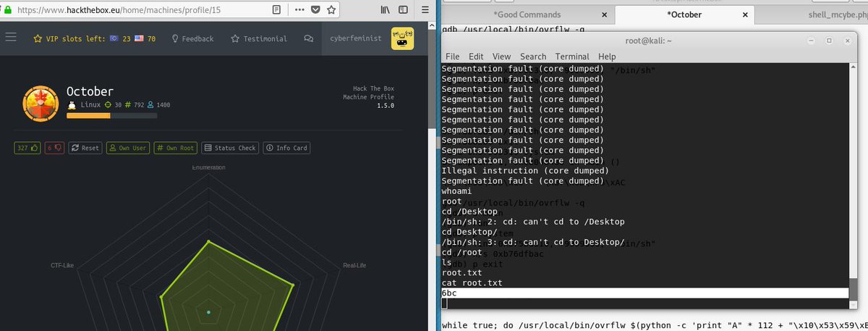Open Feedback link in the site header

192,39
